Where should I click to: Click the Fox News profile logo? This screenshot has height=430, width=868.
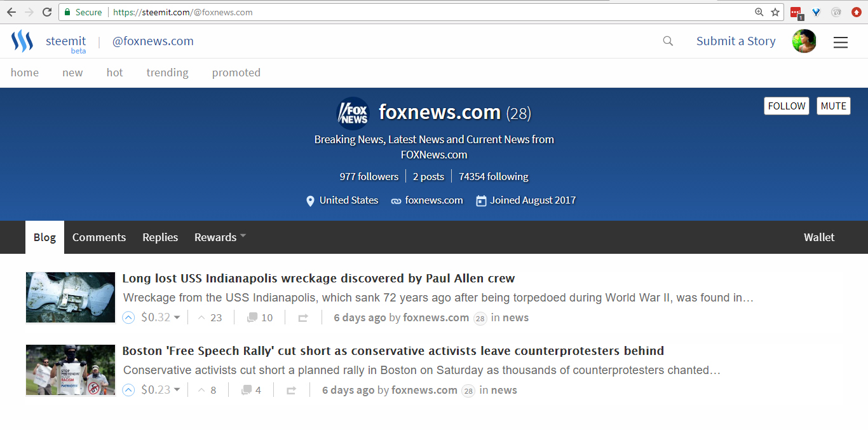click(353, 113)
